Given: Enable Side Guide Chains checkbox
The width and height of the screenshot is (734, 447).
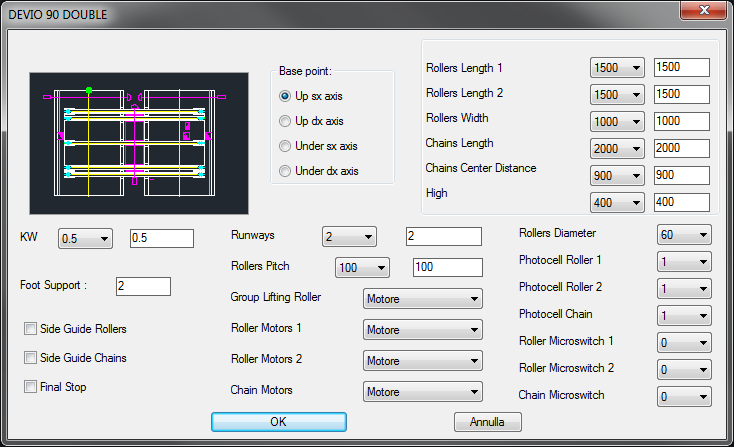Looking at the screenshot, I should (30, 358).
